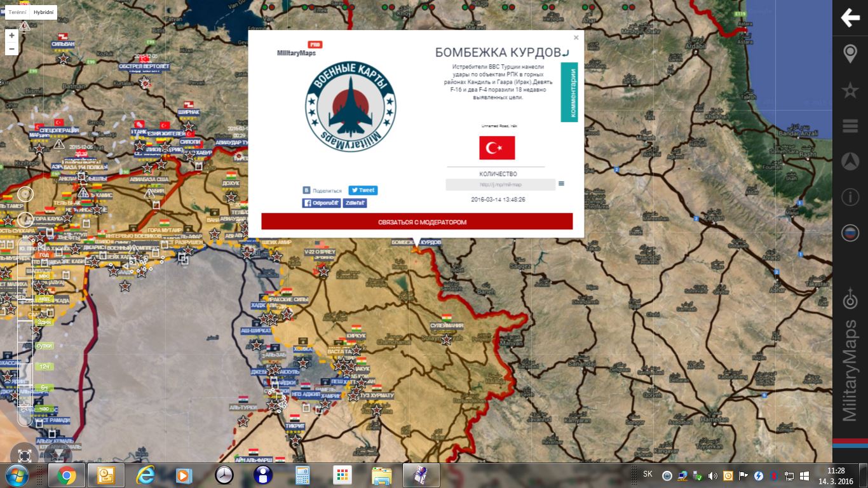Click Facebook Odporučiť button
The width and height of the screenshot is (868, 488).
click(x=322, y=203)
